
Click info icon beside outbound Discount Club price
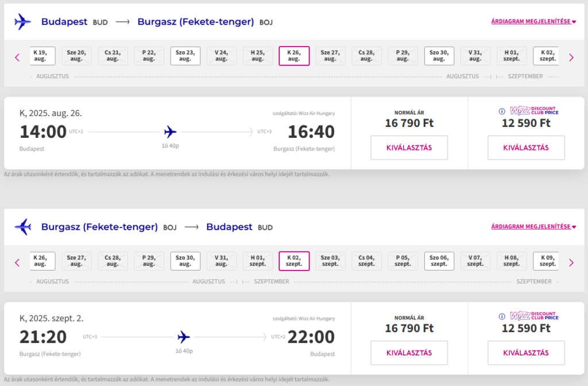[502, 111]
